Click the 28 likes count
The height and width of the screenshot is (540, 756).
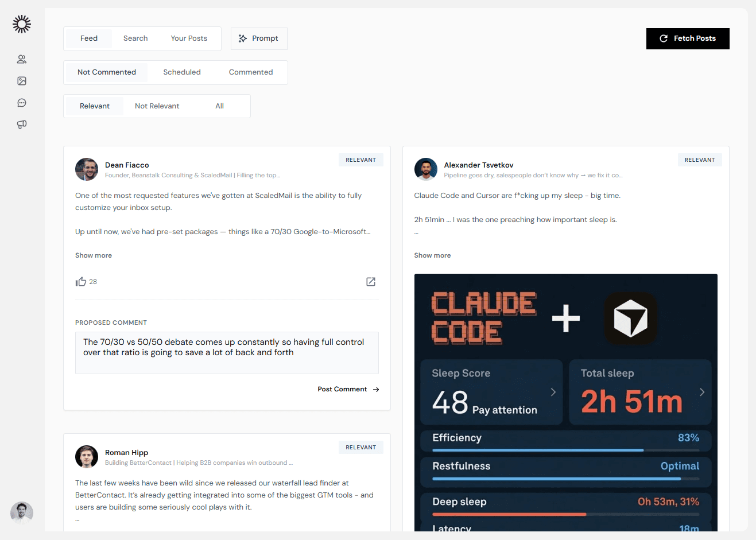pyautogui.click(x=93, y=282)
